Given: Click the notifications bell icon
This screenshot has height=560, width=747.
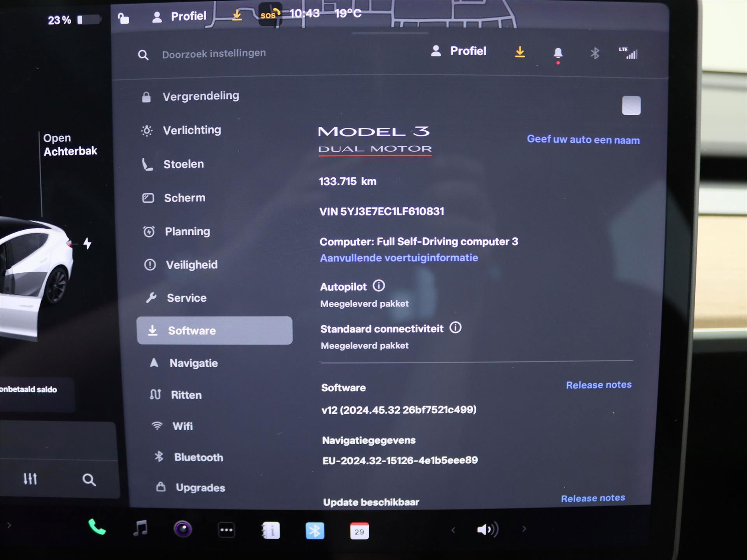Looking at the screenshot, I should [x=558, y=54].
